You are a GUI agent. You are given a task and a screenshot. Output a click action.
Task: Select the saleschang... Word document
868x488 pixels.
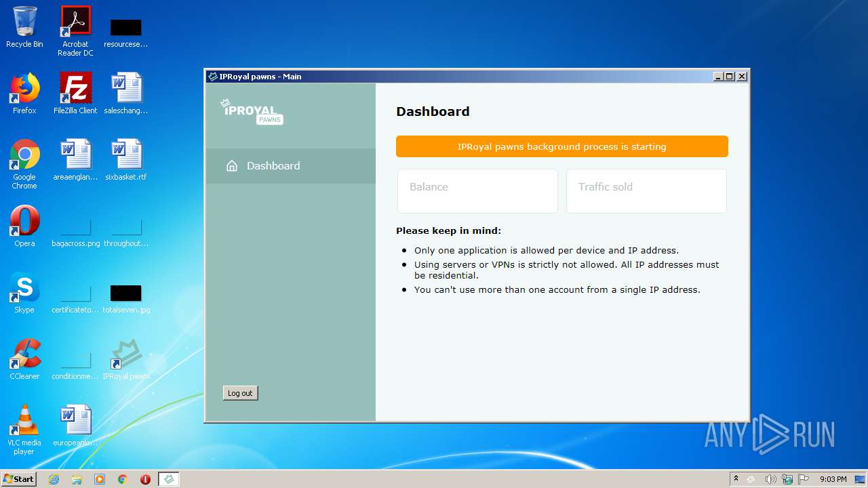(x=126, y=94)
